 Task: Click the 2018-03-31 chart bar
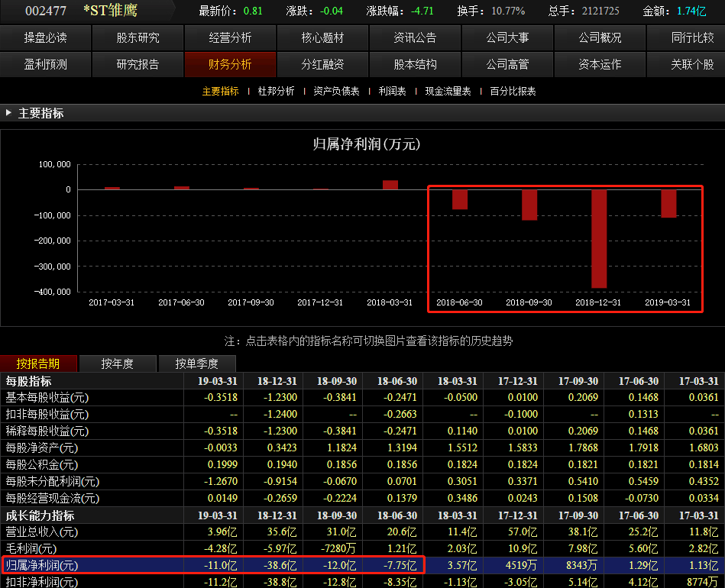pyautogui.click(x=390, y=185)
